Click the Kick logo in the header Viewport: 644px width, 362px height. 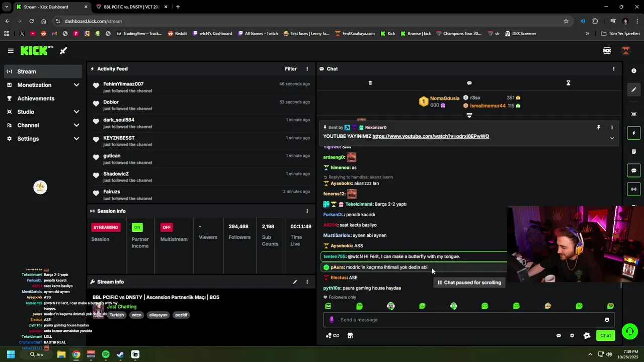click(x=37, y=51)
